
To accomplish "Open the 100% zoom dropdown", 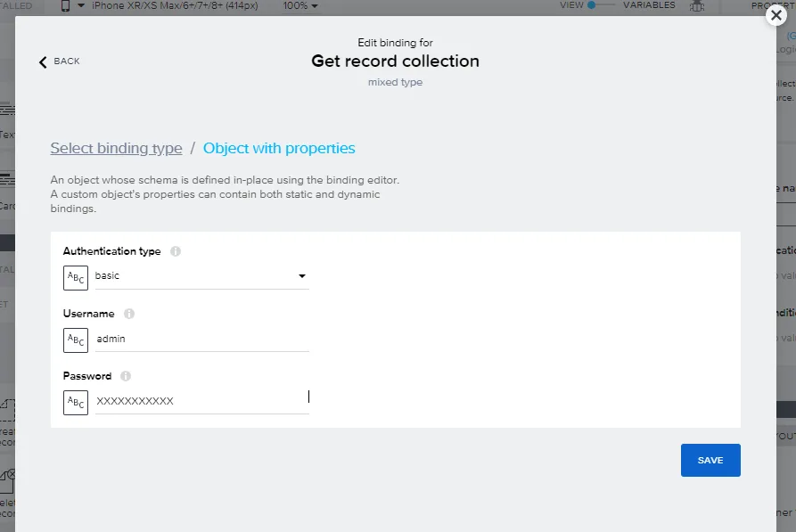I will tap(300, 6).
